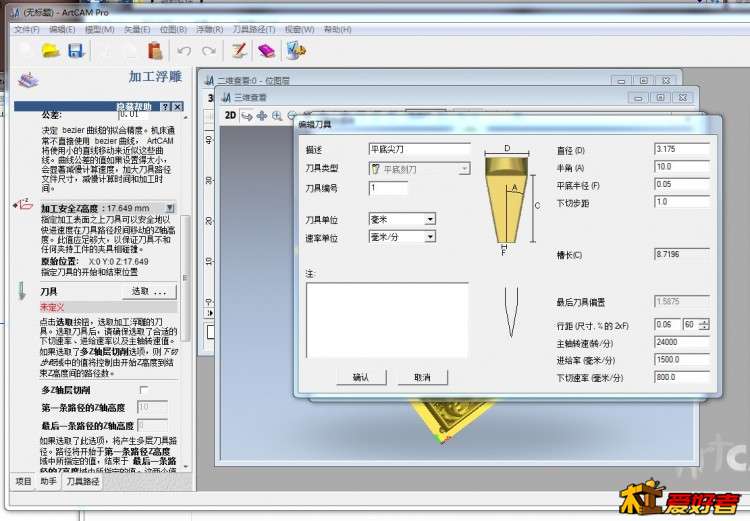Open the 文件(F) menu
The width and height of the screenshot is (750, 521).
[x=26, y=30]
